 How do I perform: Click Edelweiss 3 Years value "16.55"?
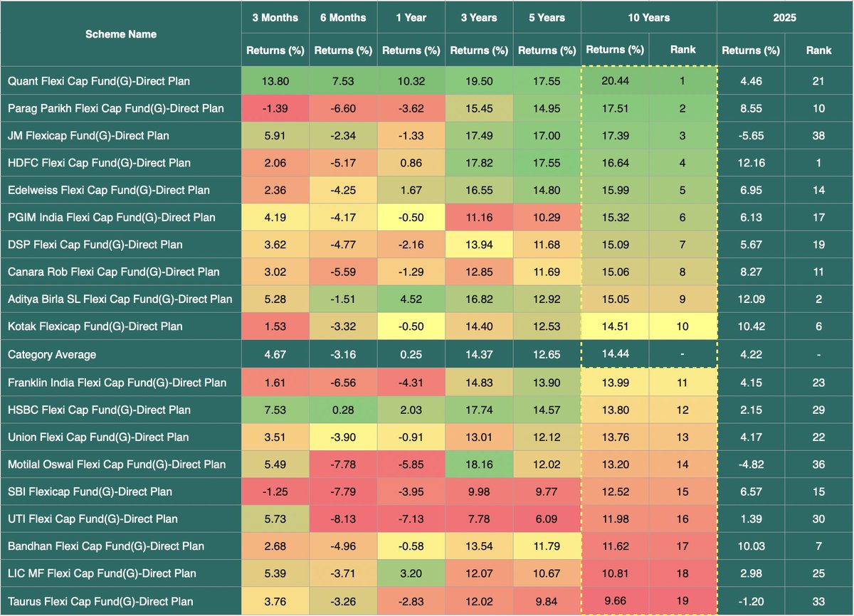(479, 190)
